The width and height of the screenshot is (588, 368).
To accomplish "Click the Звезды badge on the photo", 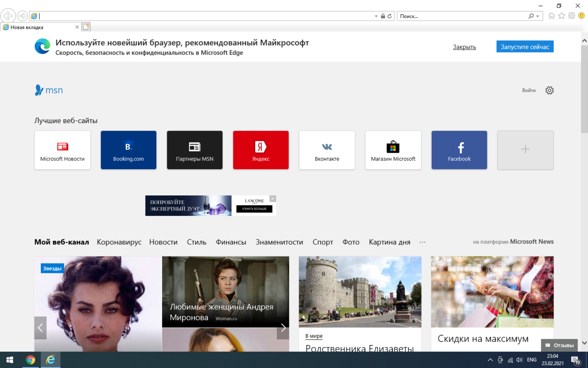I will (52, 268).
